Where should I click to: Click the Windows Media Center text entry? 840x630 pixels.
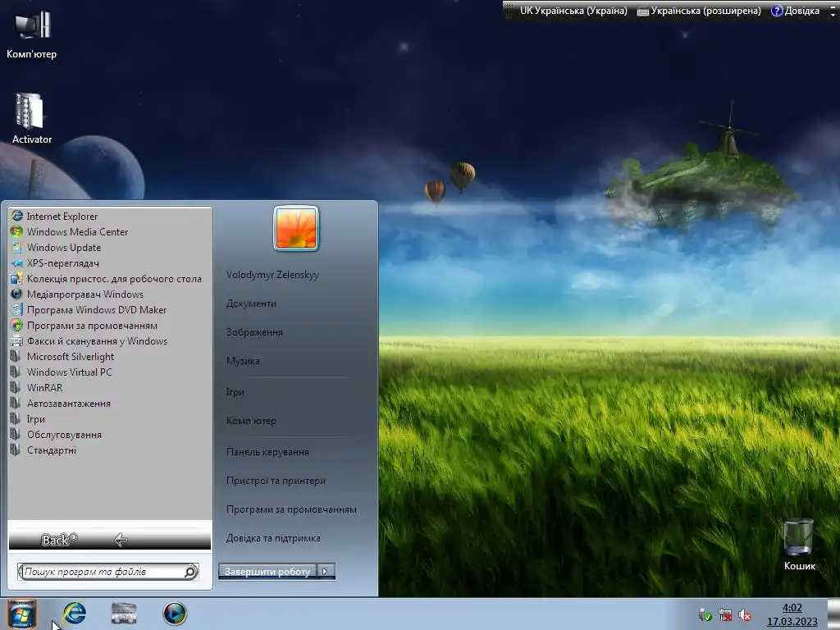78,231
